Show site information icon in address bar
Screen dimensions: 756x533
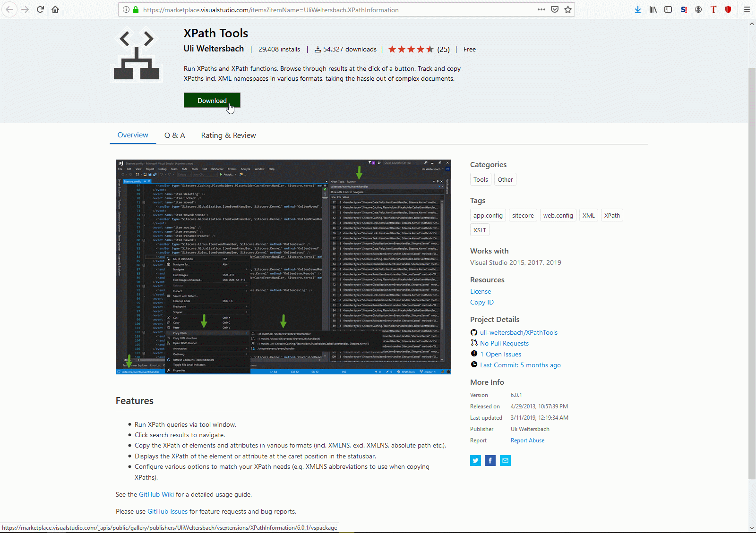[x=126, y=9]
